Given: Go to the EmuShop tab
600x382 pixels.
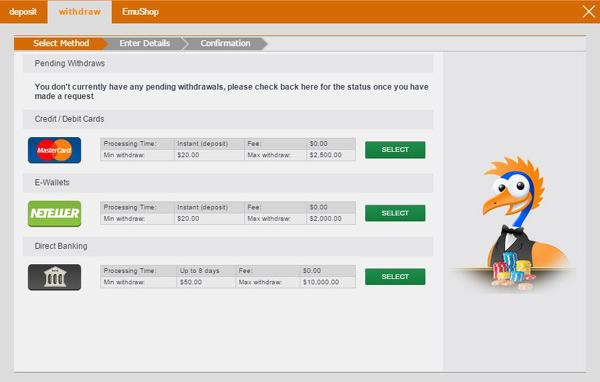Looking at the screenshot, I should (x=140, y=12).
